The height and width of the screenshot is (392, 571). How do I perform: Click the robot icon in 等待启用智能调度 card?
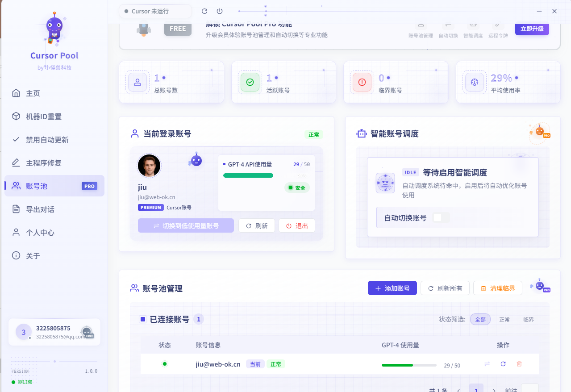pos(385,183)
